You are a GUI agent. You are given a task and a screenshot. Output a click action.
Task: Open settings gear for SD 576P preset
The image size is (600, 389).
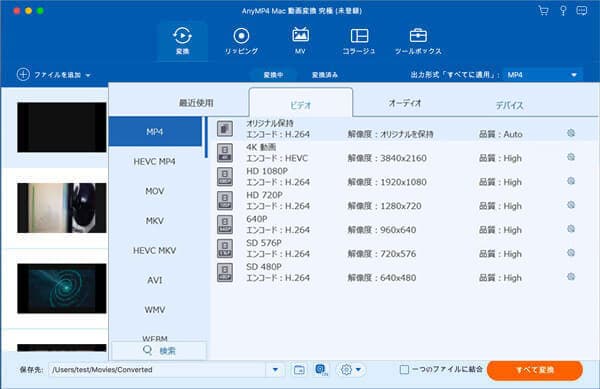tap(571, 253)
